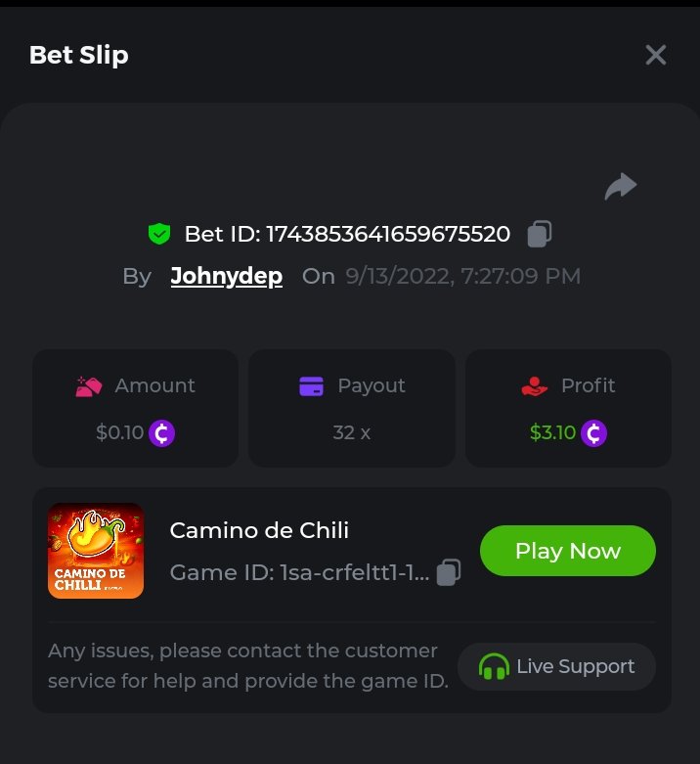Click the Bet ID number text
The height and width of the screenshot is (764, 700).
point(388,235)
